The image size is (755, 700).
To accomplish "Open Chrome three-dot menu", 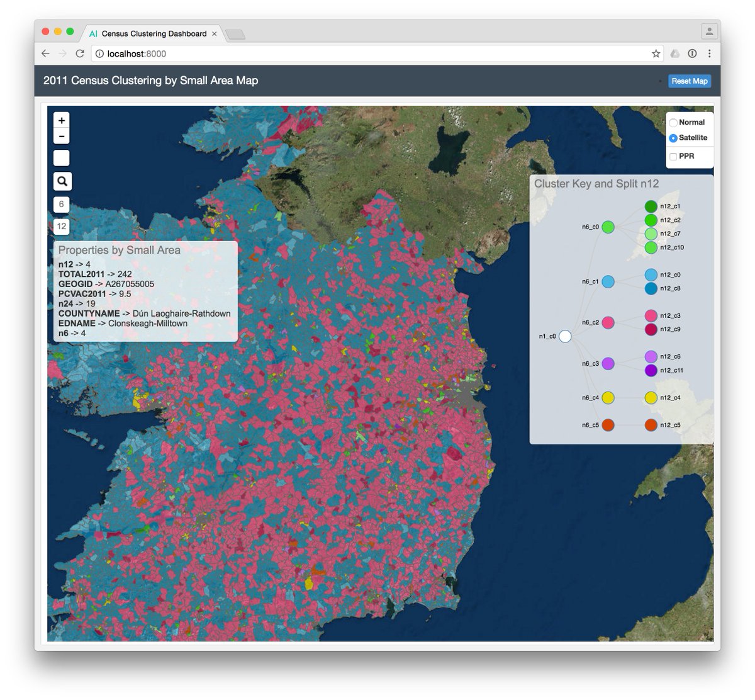I will (x=709, y=54).
